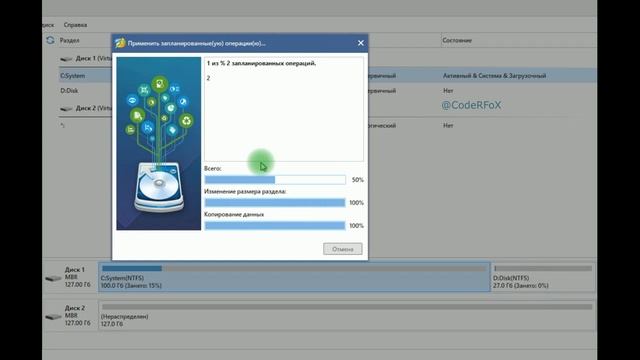Click the application logo in dialog title

pos(120,43)
